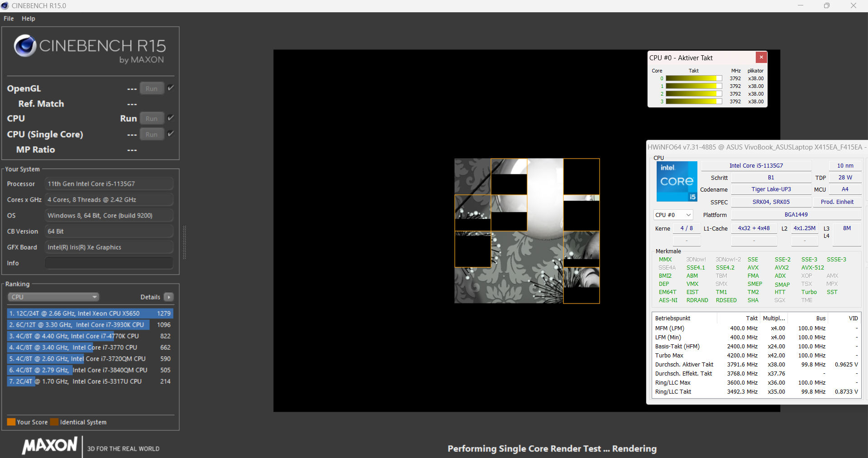Click the MAXON logo at the bottom
This screenshot has width=868, height=458.
[50, 446]
